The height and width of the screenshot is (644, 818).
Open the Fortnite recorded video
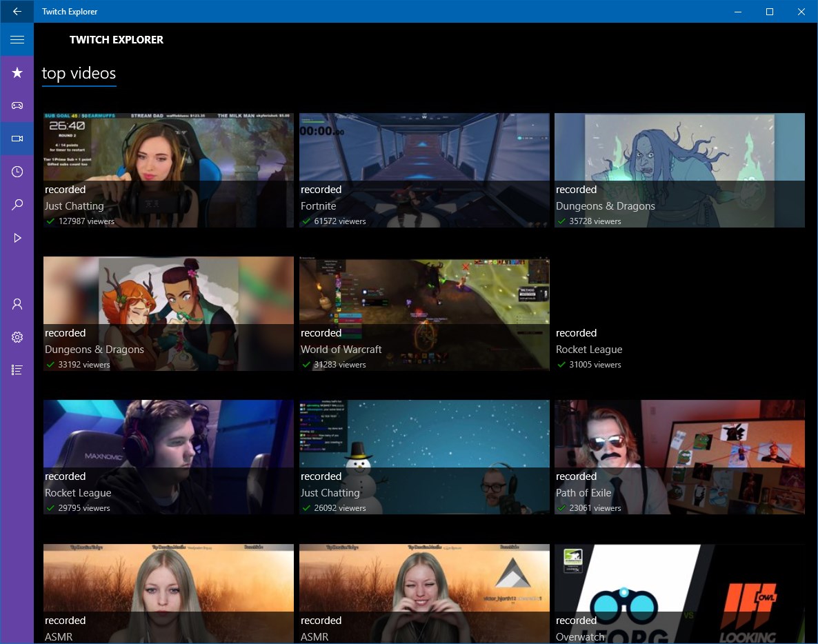coord(424,170)
